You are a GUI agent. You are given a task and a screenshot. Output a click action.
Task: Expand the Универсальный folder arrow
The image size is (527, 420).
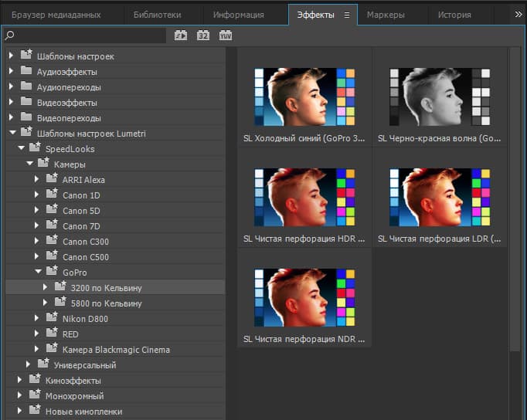[x=29, y=364]
